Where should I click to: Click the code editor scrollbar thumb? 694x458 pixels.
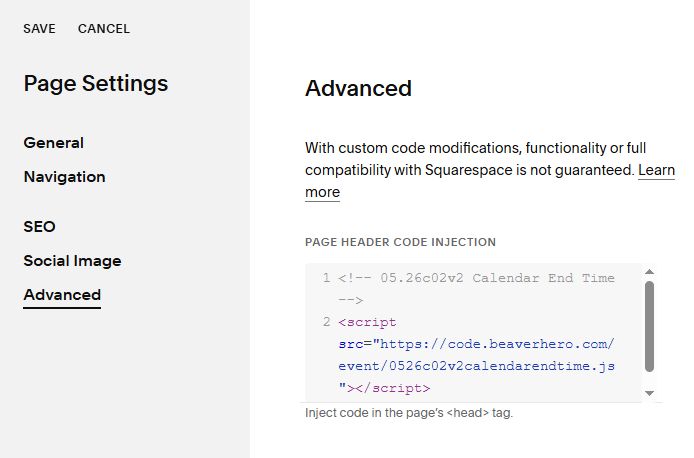pyautogui.click(x=649, y=327)
